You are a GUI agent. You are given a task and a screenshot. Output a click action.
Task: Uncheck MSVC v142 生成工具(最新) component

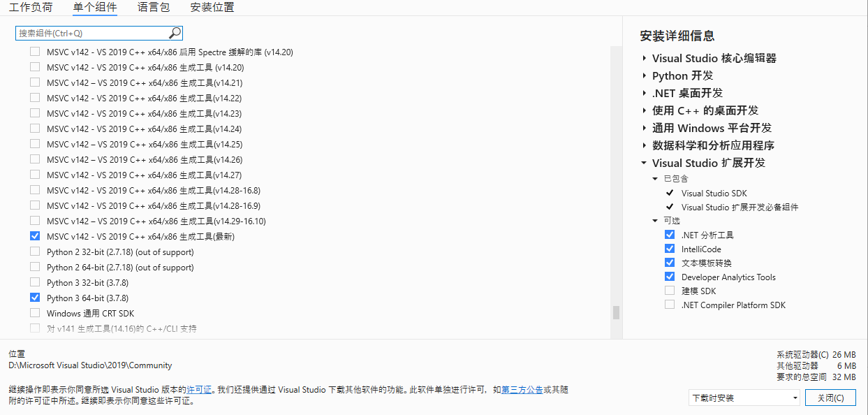(x=35, y=235)
